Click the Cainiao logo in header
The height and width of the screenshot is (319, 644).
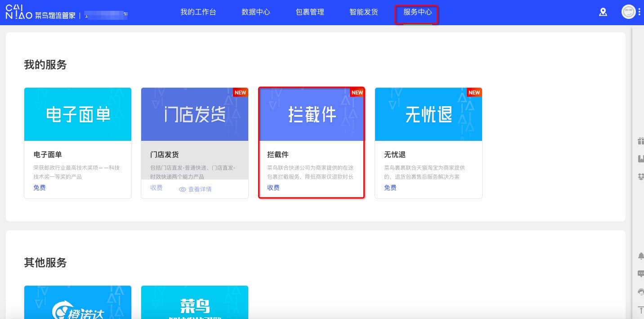coord(18,12)
